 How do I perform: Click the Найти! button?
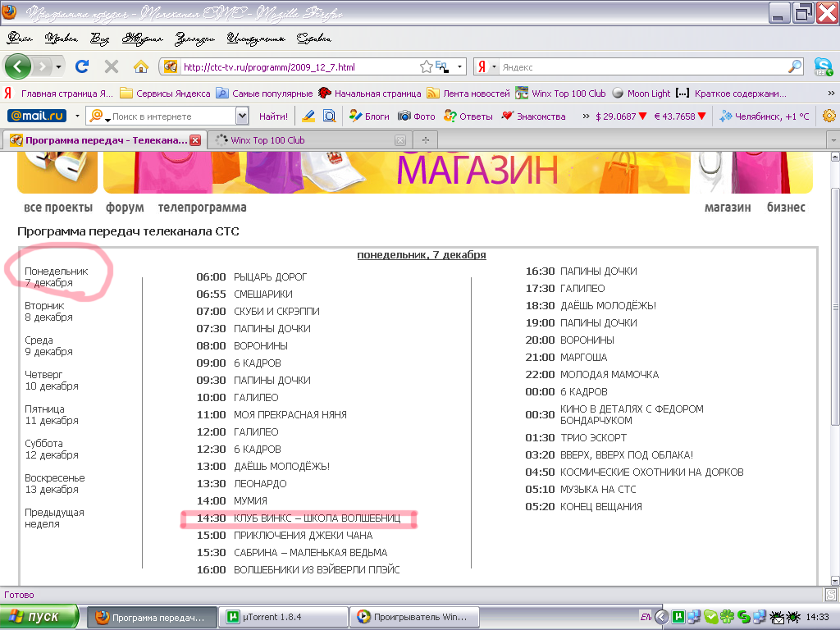coord(273,116)
